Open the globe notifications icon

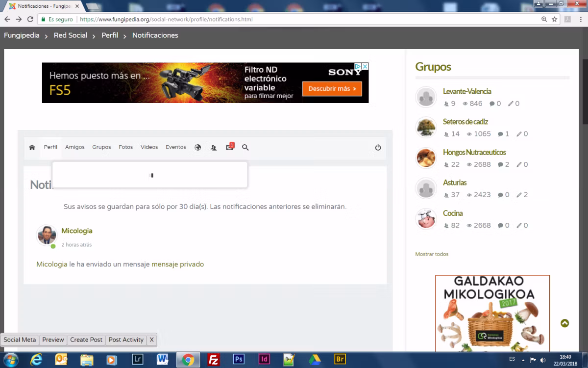click(x=198, y=147)
